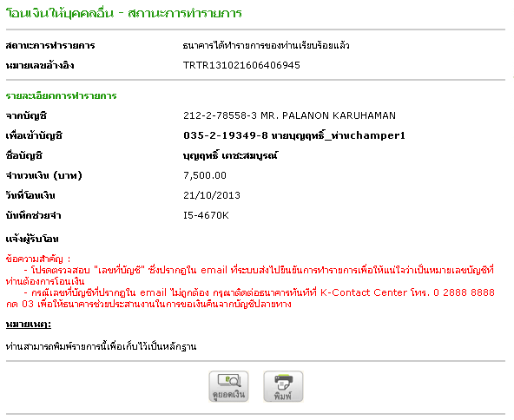Click the red ข้อความสำคัญ heading
514x420 pixels.
(38, 259)
